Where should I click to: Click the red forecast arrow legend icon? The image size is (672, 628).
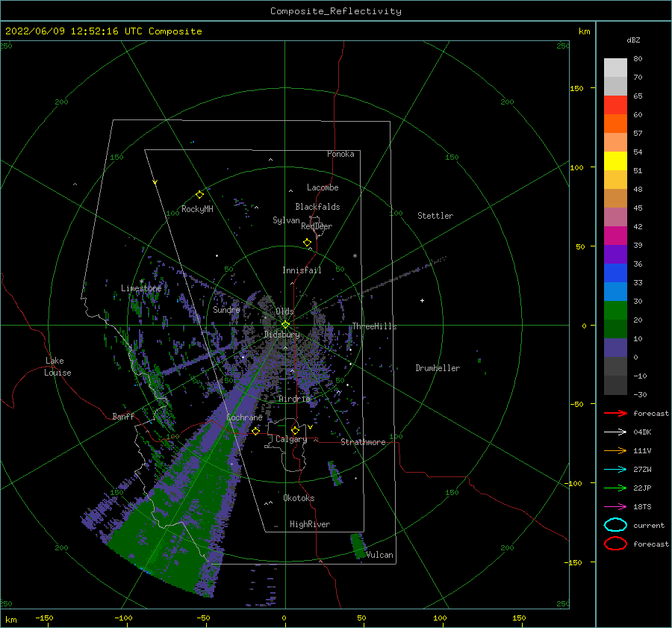tap(615, 413)
